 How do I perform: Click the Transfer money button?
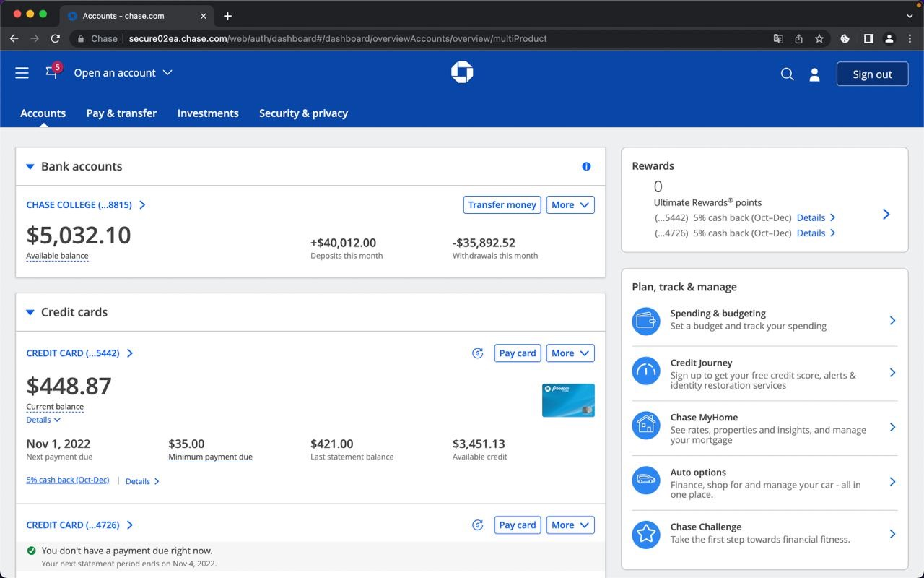[502, 205]
